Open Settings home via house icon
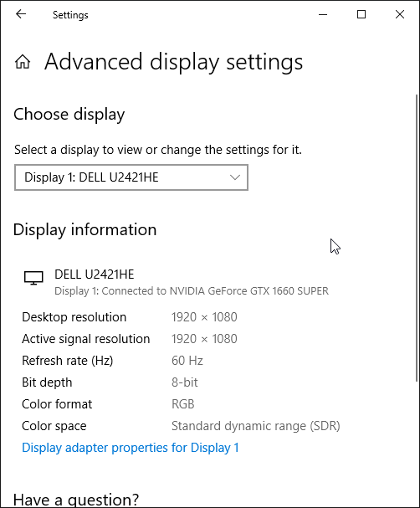The image size is (420, 508). click(x=23, y=62)
